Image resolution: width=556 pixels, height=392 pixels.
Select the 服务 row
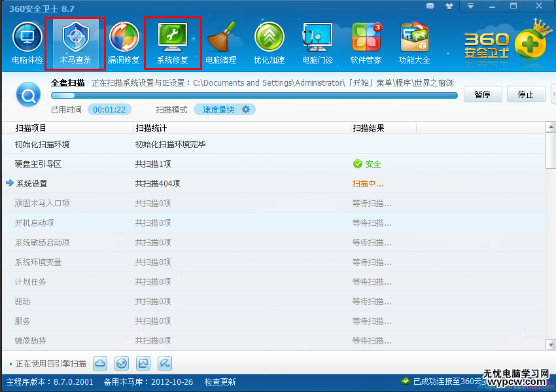pos(273,321)
